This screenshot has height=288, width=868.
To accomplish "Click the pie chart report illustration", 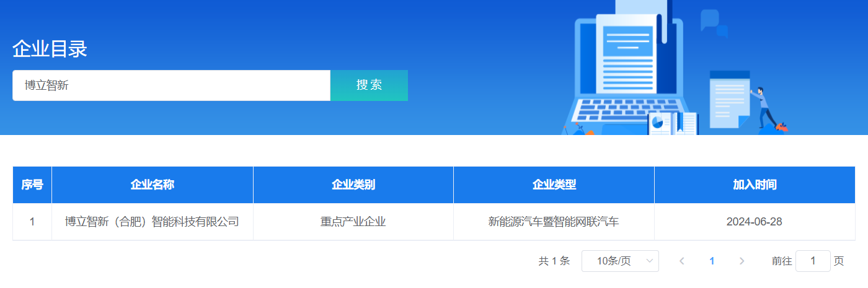I will coord(660,123).
